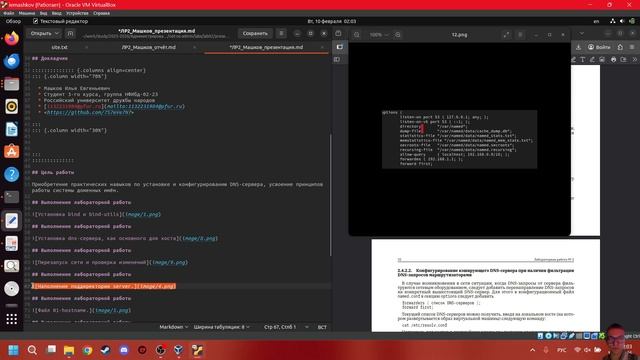Launch Thunderbird mail from the dock
Image resolution: width=640 pixels, height=360 pixels.
[x=11, y=61]
